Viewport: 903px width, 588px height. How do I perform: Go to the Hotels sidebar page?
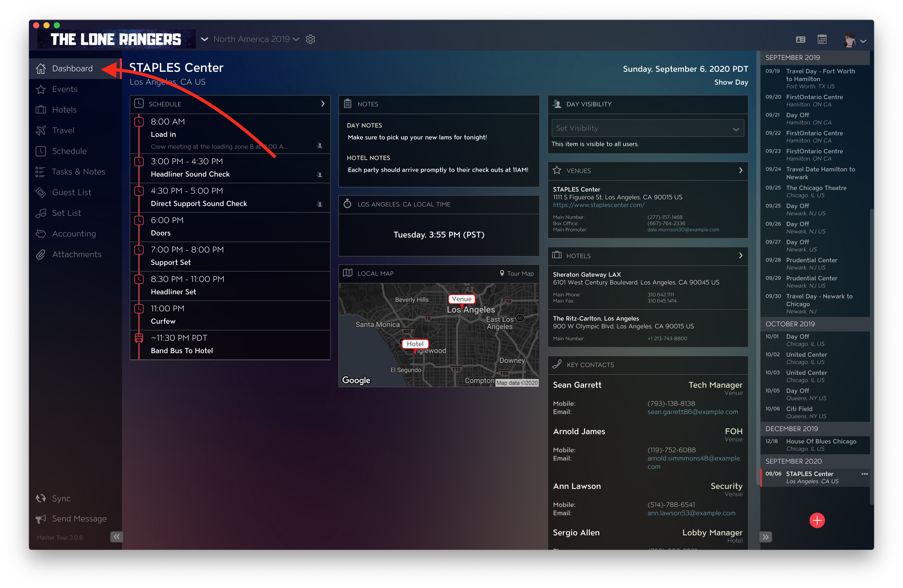(x=75, y=110)
